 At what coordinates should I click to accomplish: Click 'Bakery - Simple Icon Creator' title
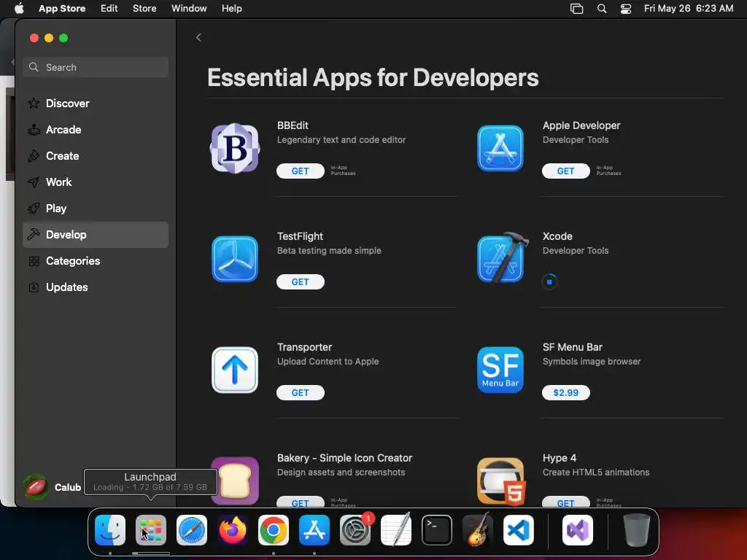[344, 458]
